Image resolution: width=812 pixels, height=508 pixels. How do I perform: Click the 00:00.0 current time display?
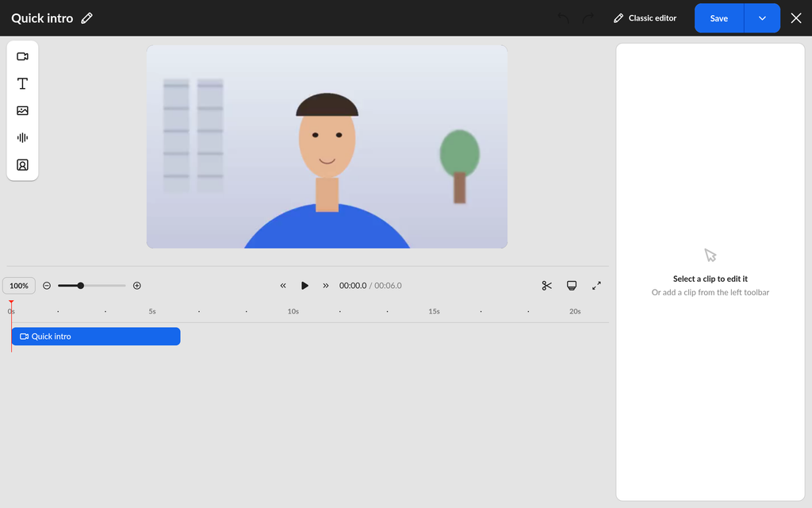coord(353,286)
